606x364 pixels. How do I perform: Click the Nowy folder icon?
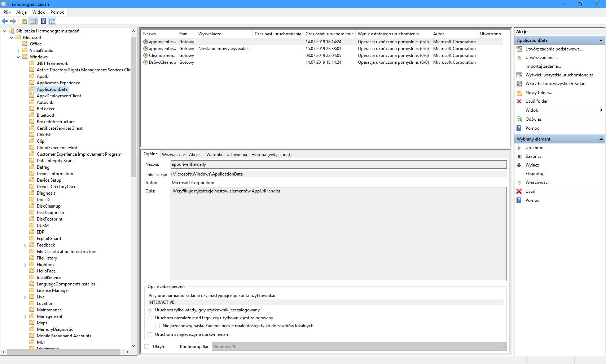click(x=519, y=93)
